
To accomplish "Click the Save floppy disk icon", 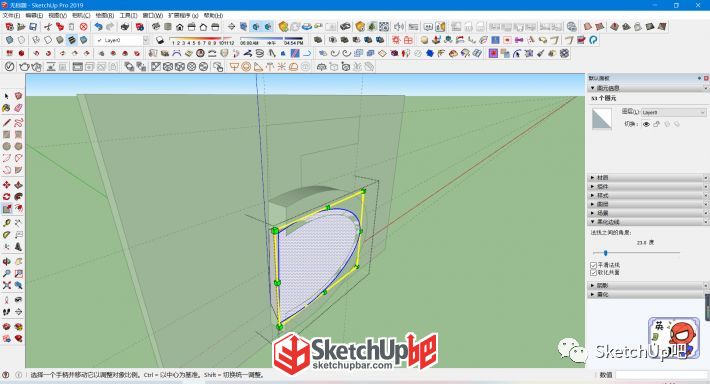I will pyautogui.click(x=33, y=27).
